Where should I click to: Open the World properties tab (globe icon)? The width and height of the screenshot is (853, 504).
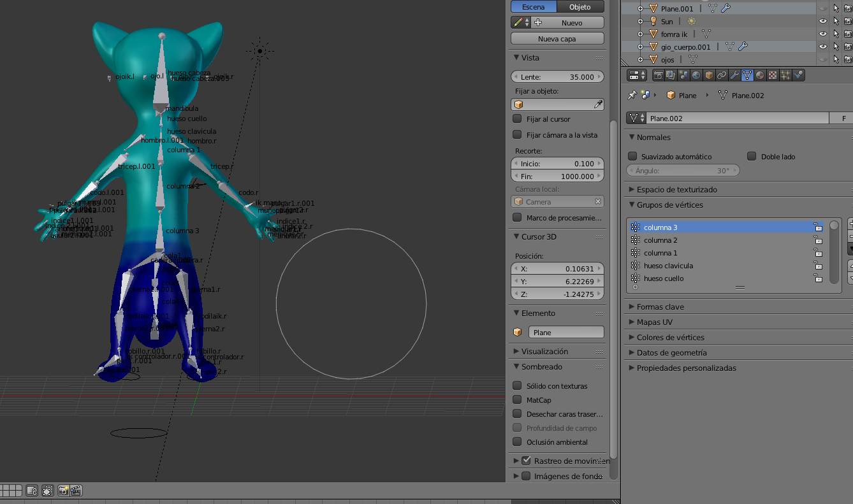coord(696,75)
